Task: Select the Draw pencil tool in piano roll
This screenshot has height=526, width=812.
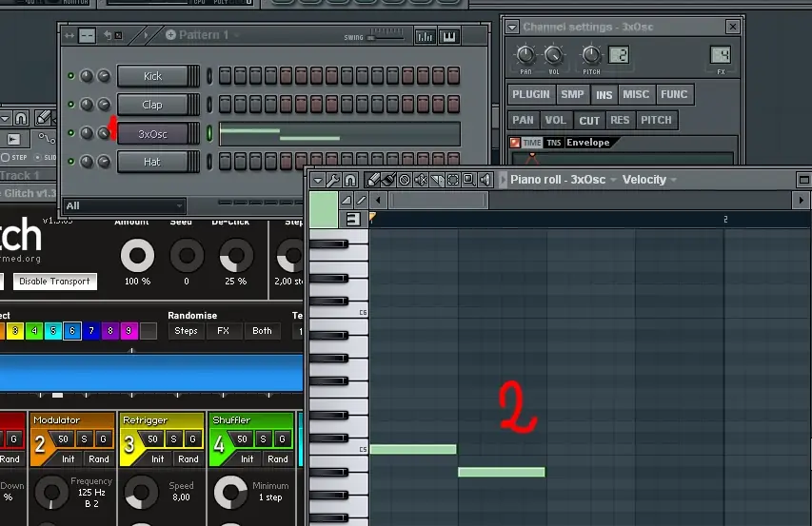Action: 372,180
